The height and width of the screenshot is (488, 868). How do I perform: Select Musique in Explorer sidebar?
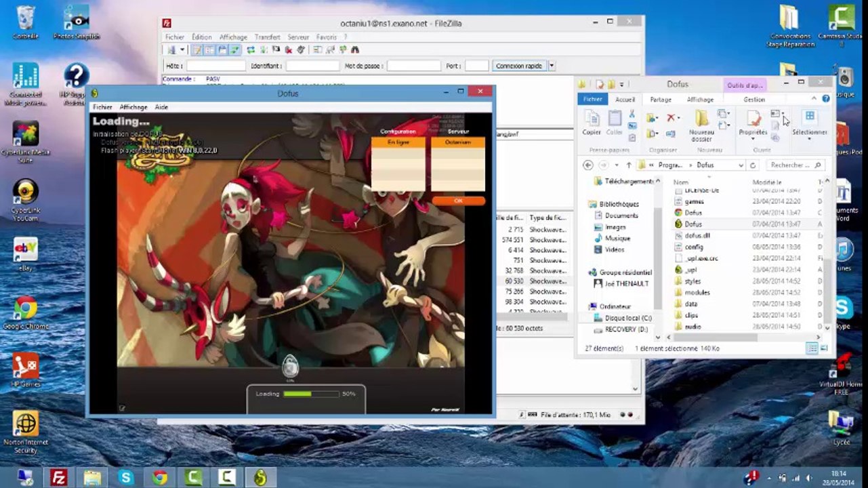(617, 239)
